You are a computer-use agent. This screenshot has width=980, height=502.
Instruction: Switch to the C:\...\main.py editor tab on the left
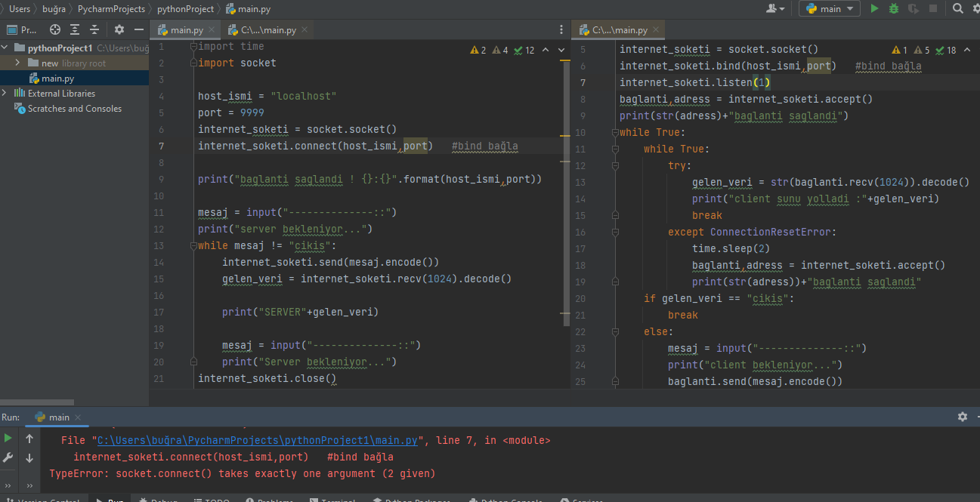[x=267, y=30]
